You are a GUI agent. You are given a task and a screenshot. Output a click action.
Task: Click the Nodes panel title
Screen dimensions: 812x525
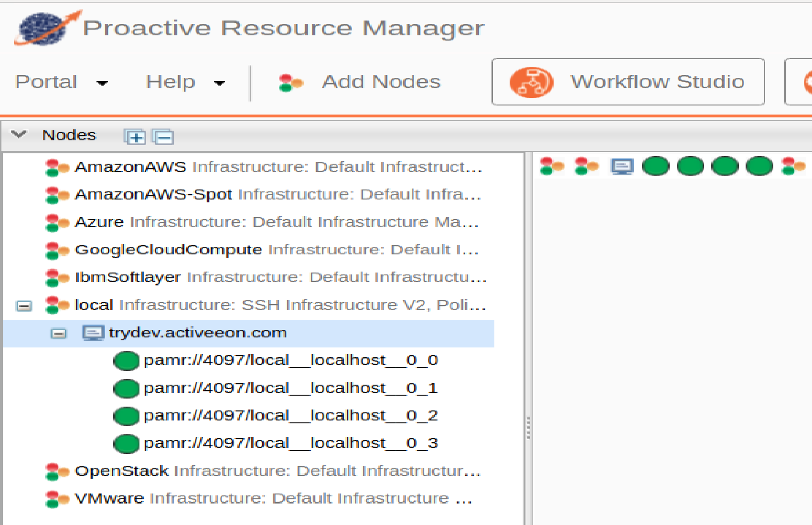click(69, 136)
